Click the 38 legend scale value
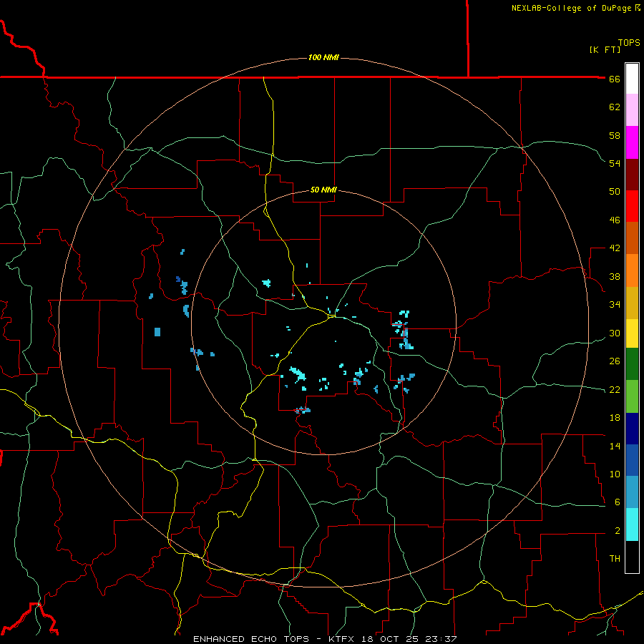The height and width of the screenshot is (644, 644). tap(615, 276)
